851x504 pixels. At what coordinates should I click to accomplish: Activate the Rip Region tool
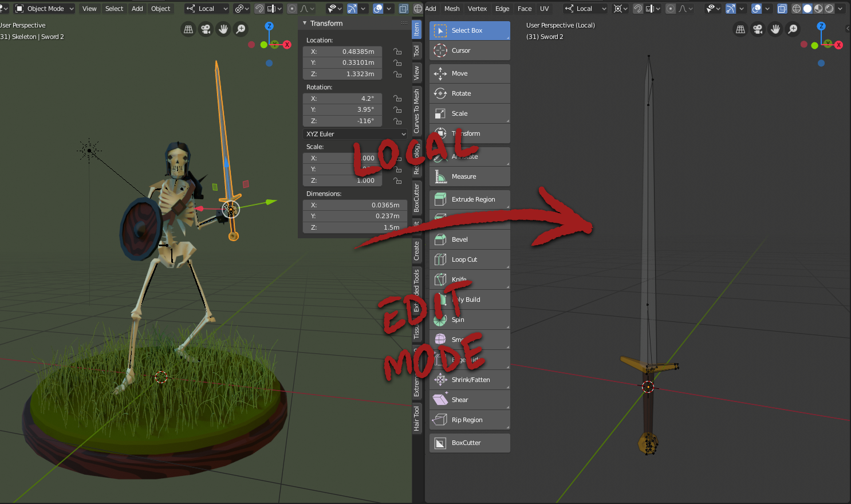coord(470,420)
